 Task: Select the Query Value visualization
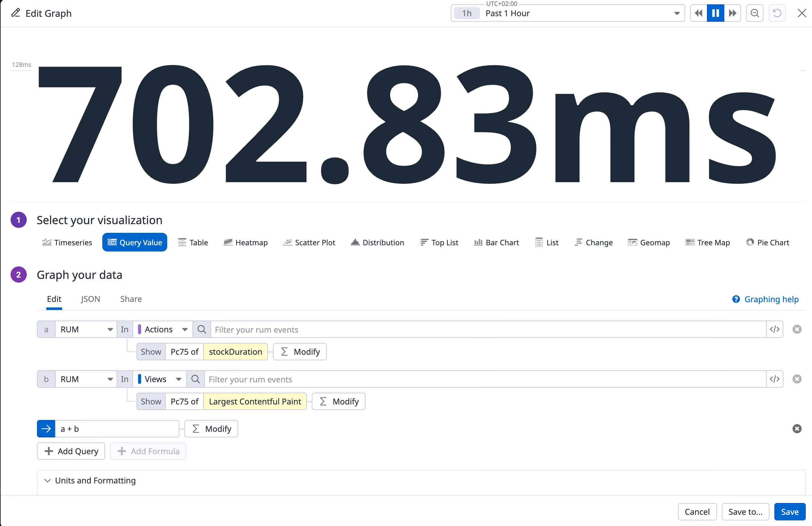click(x=135, y=242)
